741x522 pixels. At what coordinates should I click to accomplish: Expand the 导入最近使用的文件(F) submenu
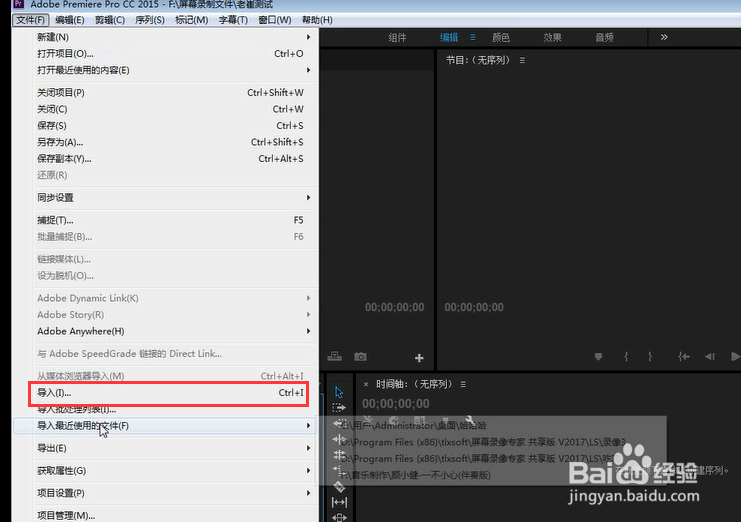[308, 426]
